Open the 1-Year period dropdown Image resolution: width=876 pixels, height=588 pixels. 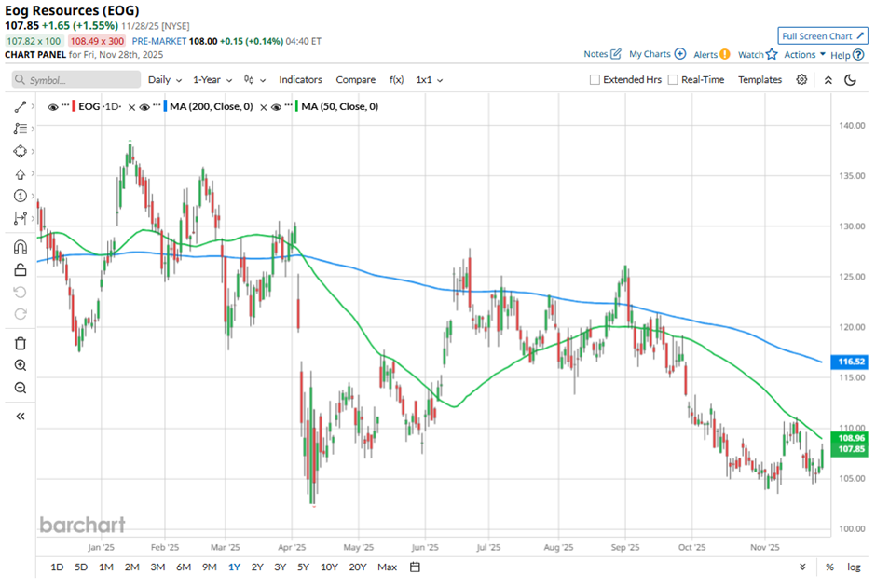(212, 80)
